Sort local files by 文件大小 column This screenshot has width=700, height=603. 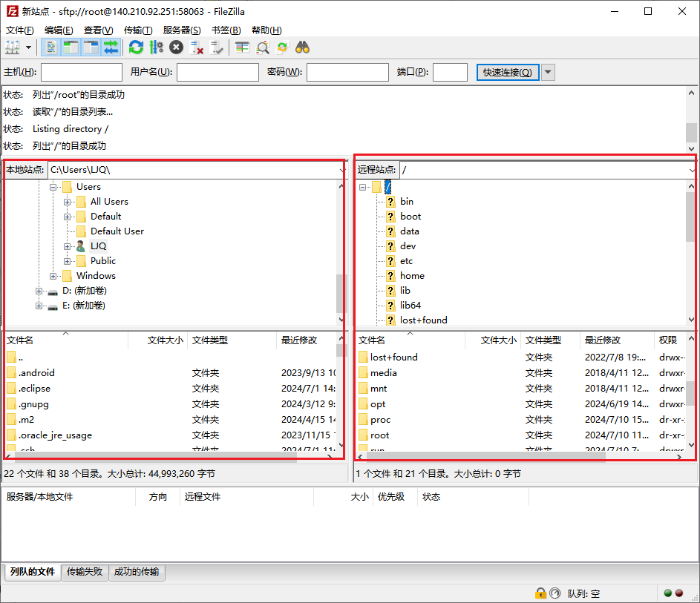158,340
